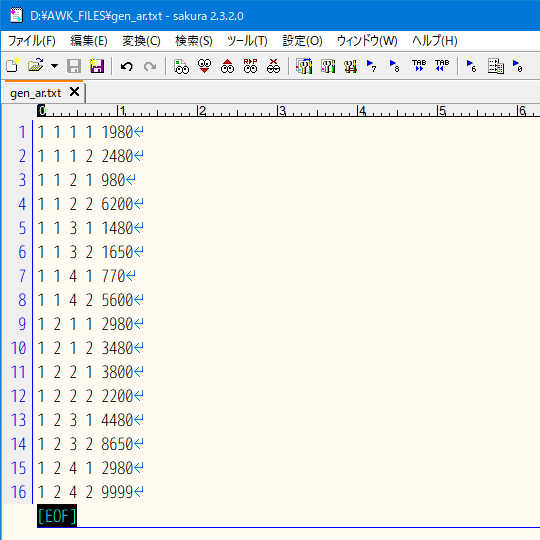The height and width of the screenshot is (540, 540).
Task: Click the TAB forward arrows icon
Action: pyautogui.click(x=419, y=65)
